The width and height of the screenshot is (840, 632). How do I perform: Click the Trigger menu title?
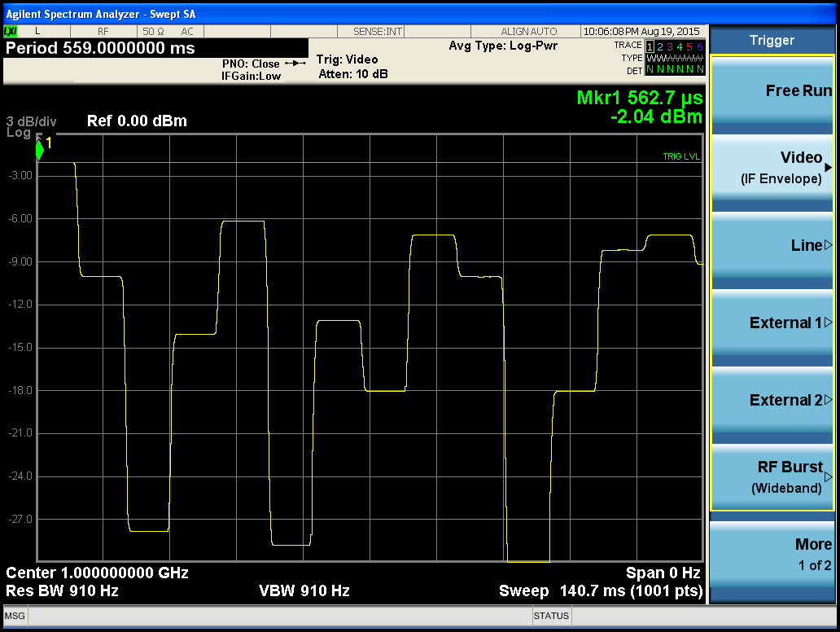(772, 41)
